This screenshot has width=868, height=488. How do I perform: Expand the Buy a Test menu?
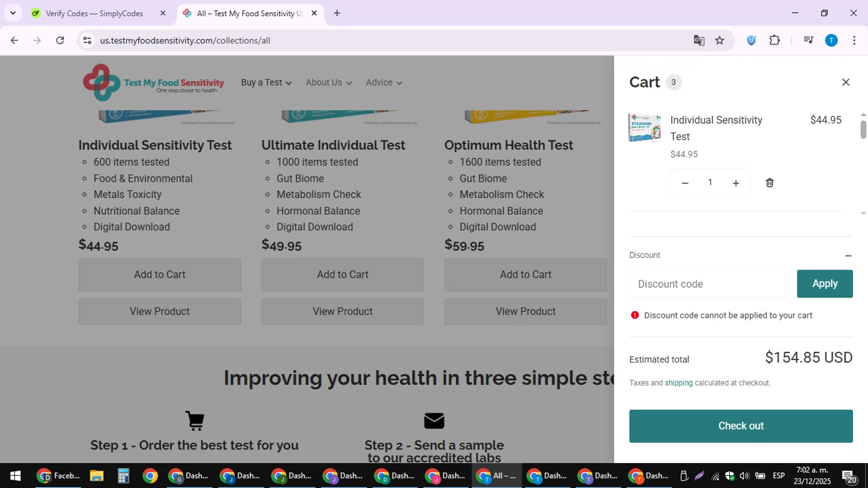266,83
